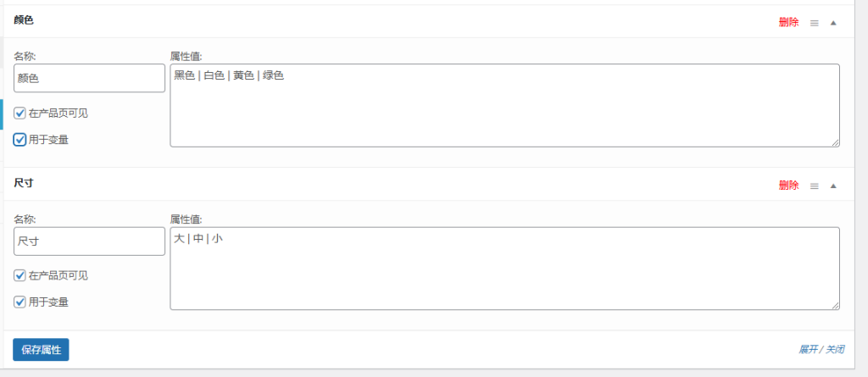Delete the 尺寸 attribute via 删除 link
The height and width of the screenshot is (377, 868).
[788, 186]
